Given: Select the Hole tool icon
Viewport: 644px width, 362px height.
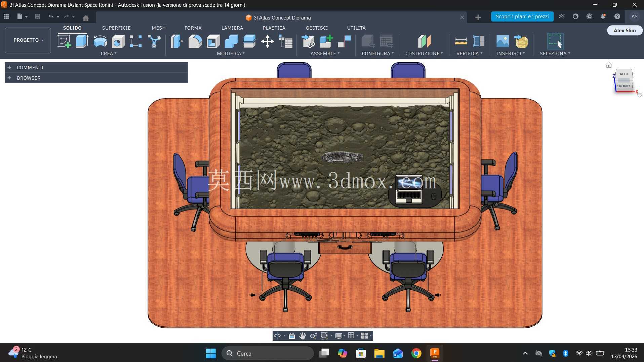Looking at the screenshot, I should point(118,41).
